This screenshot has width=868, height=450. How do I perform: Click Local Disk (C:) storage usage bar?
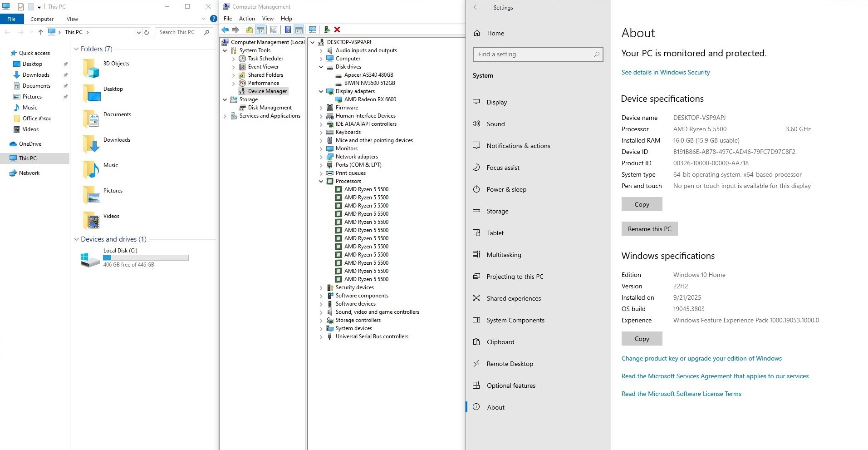[146, 257]
